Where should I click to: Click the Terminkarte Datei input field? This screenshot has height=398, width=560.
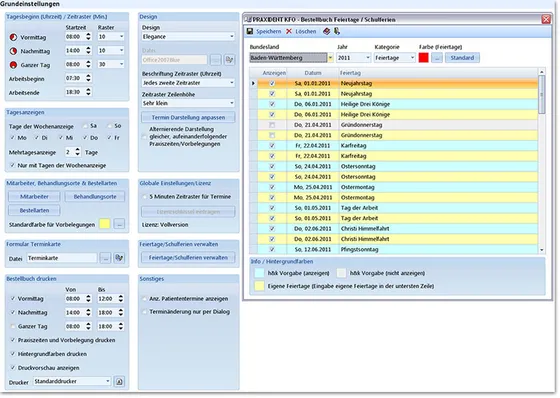[62, 258]
